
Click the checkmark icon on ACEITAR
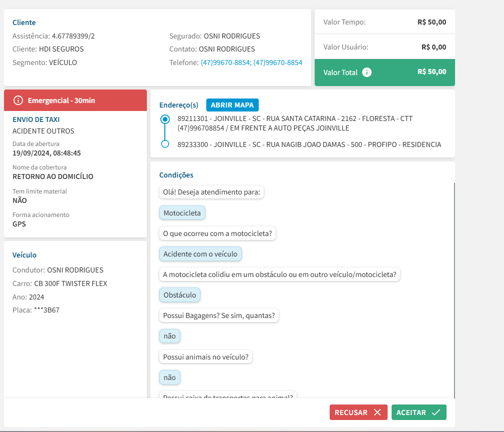click(436, 412)
